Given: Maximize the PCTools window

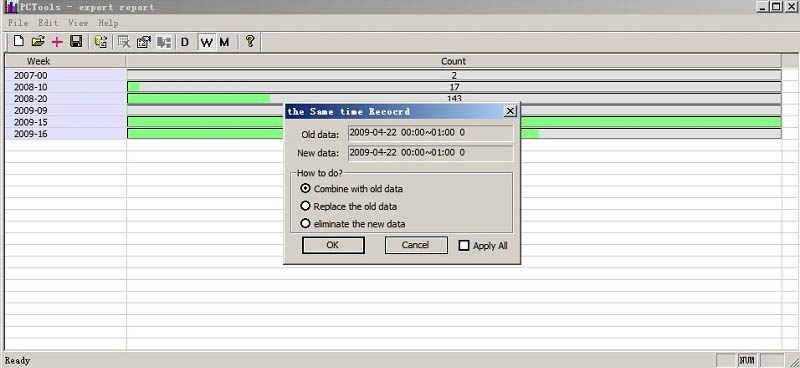Looking at the screenshot, I should pyautogui.click(x=776, y=7).
